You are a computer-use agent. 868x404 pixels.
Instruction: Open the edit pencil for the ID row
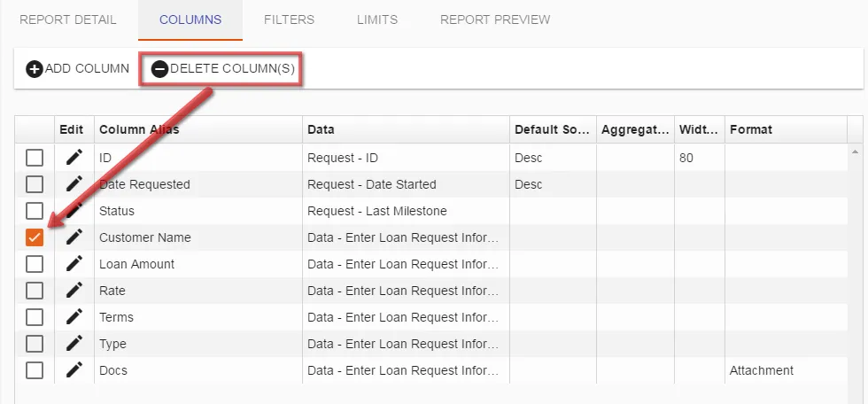point(74,158)
